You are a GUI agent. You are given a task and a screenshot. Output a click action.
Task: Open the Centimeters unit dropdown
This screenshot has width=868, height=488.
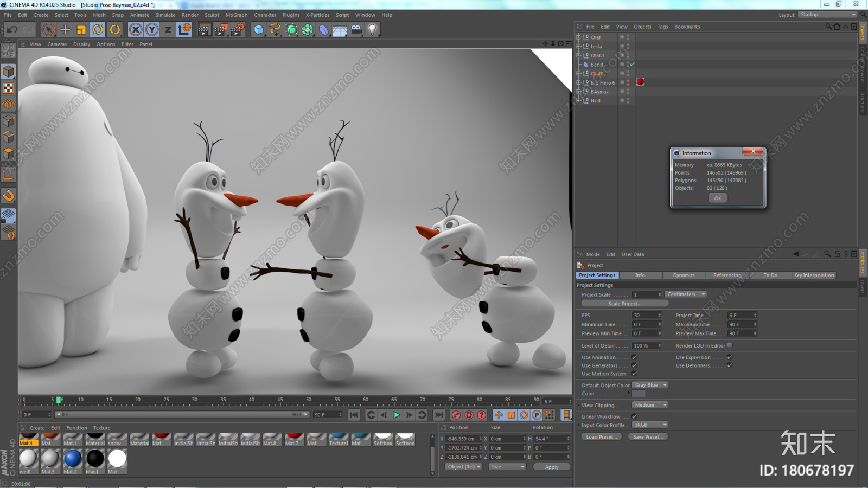[686, 294]
